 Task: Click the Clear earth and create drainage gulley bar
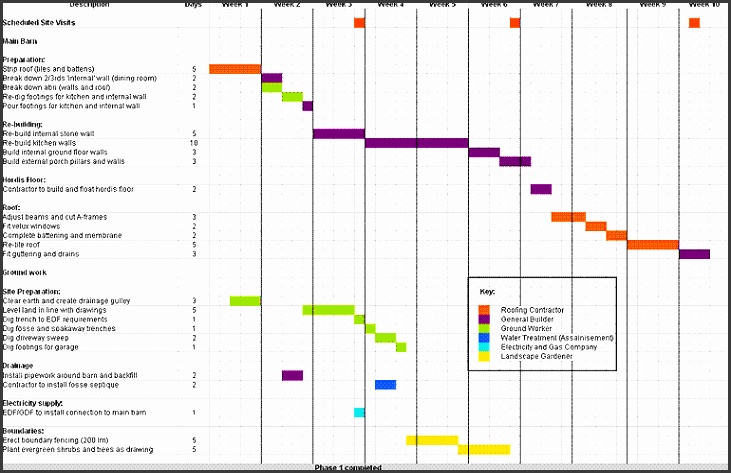click(x=245, y=301)
